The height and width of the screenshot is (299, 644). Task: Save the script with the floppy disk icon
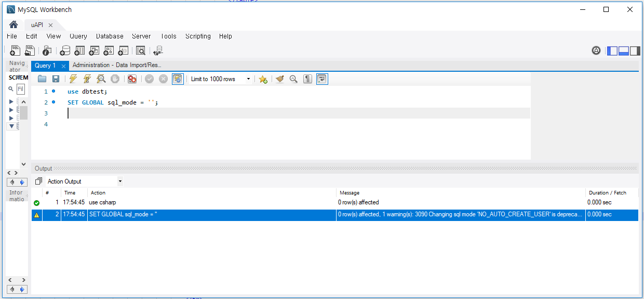click(56, 79)
